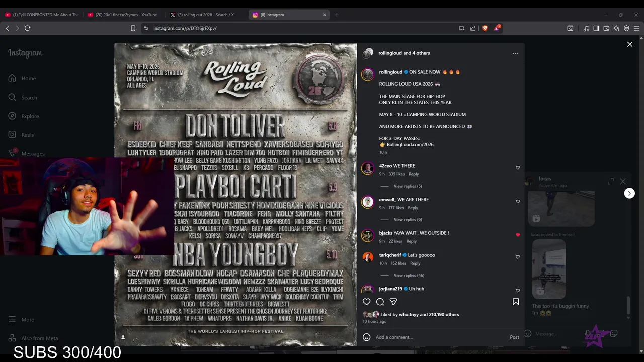Close the post overlay with the X
Screen dimensions: 644x362
click(630, 44)
